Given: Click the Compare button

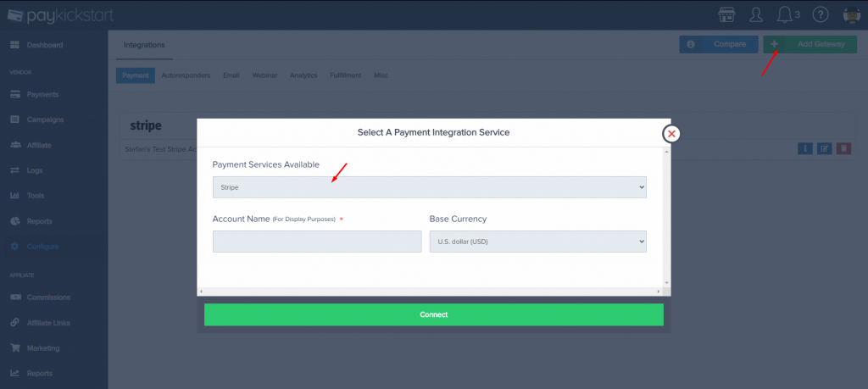Looking at the screenshot, I should 718,44.
